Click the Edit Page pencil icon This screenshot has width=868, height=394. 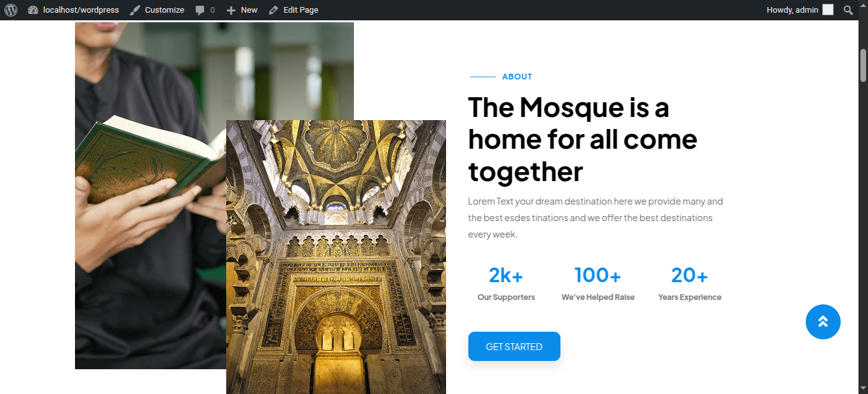pos(273,10)
